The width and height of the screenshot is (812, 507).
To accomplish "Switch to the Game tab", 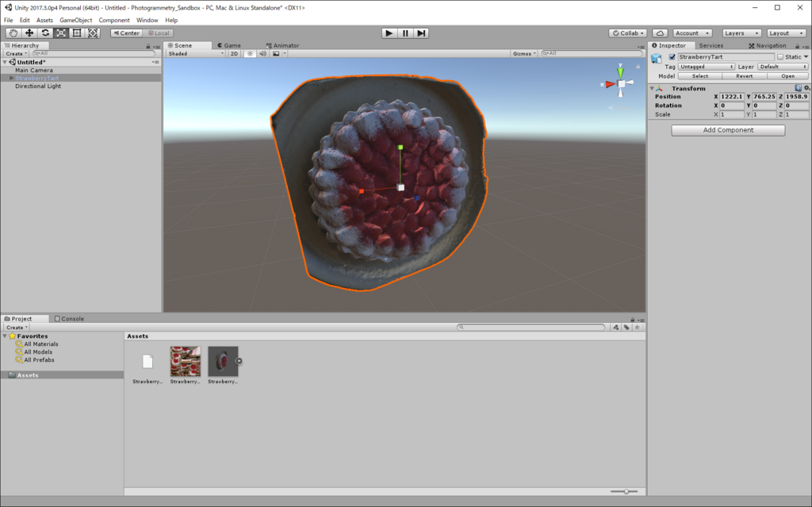I will click(229, 45).
